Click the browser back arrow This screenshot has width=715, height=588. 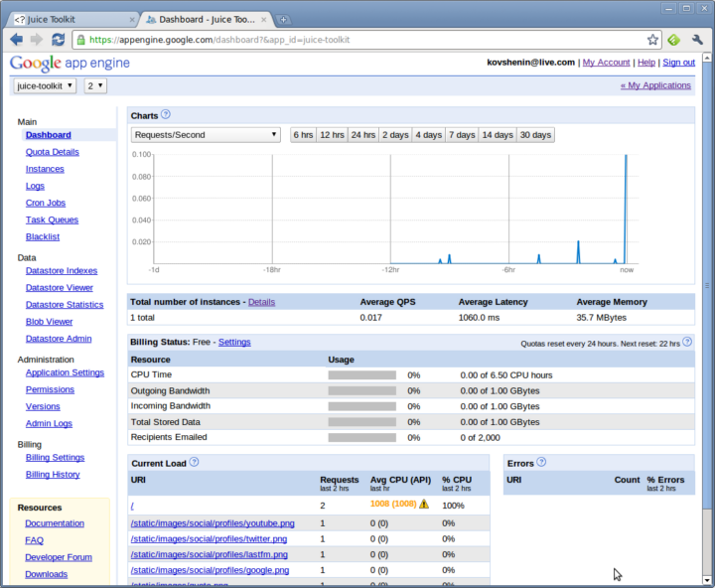pyautogui.click(x=17, y=40)
